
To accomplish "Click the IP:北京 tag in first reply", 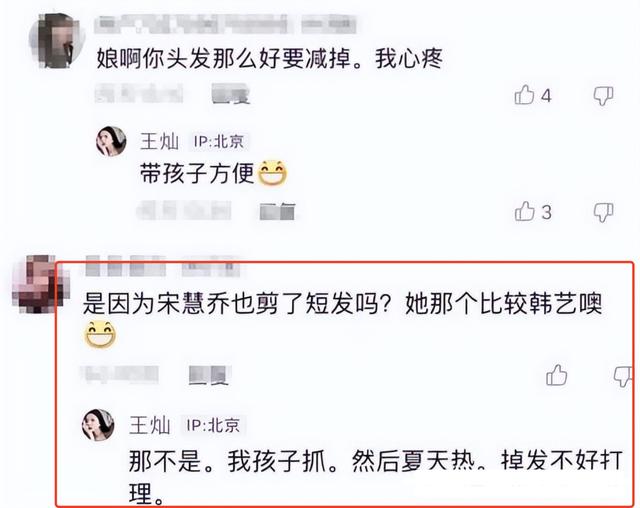I will click(218, 142).
